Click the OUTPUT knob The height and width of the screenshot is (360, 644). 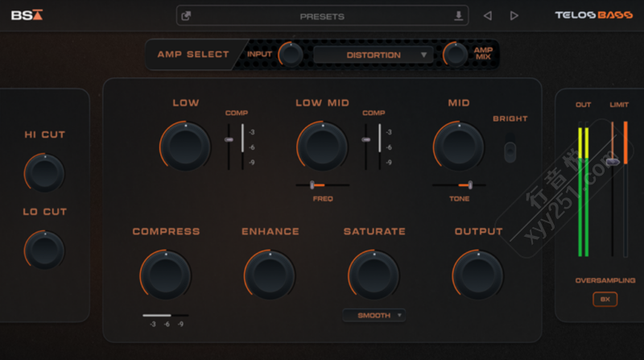[478, 275]
